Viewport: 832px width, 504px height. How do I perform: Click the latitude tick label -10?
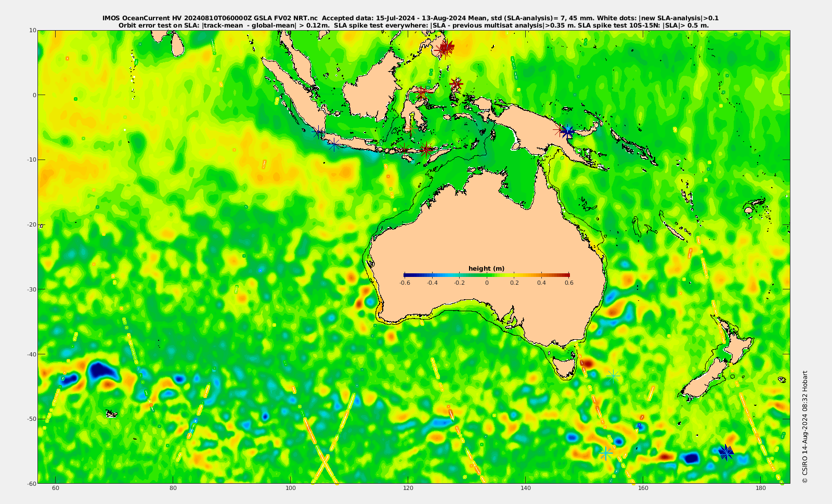[x=31, y=160]
